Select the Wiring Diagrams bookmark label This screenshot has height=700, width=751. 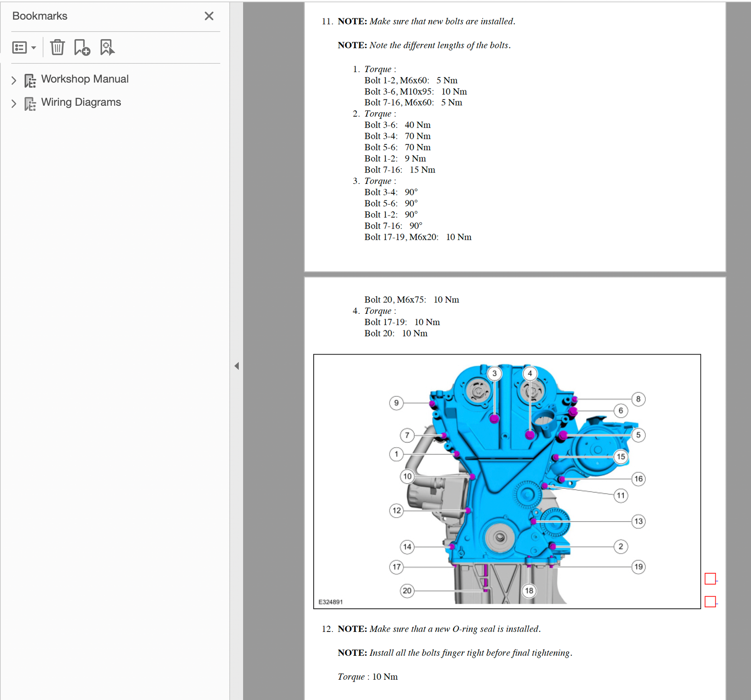pyautogui.click(x=81, y=102)
